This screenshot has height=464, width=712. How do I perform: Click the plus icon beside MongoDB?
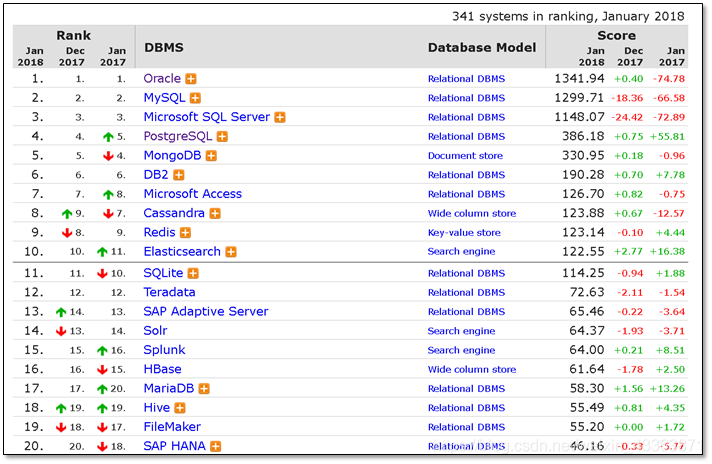(x=211, y=156)
